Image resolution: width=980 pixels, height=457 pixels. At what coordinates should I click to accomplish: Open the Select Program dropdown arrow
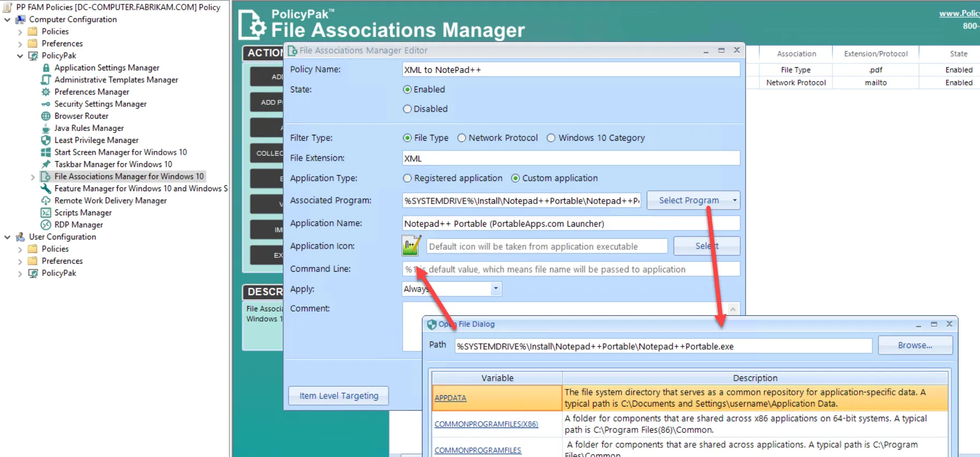coord(734,200)
